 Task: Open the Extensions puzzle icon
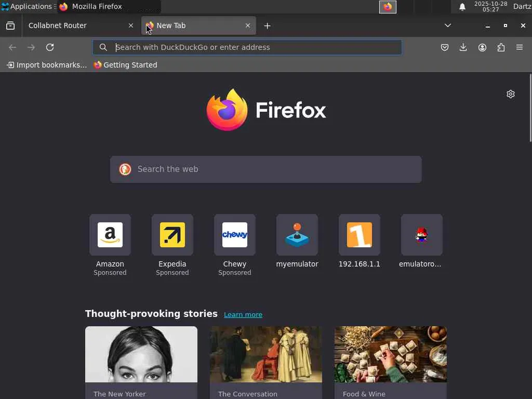pos(501,47)
